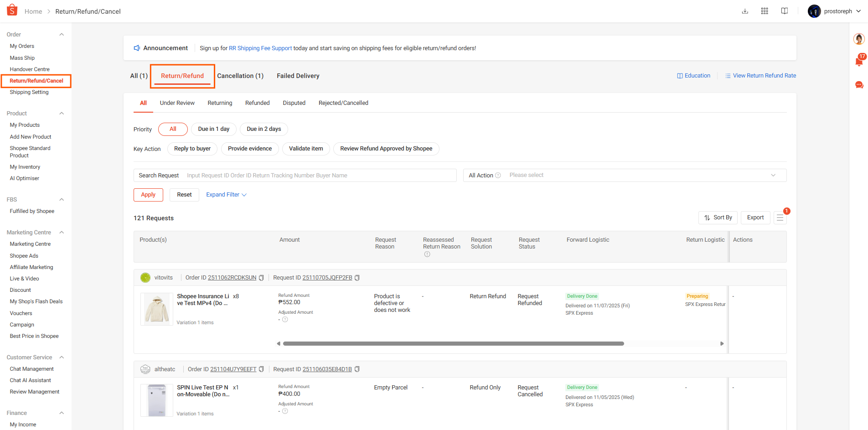Open the RR Shipping Fee Support link
This screenshot has width=868, height=430.
coord(260,48)
